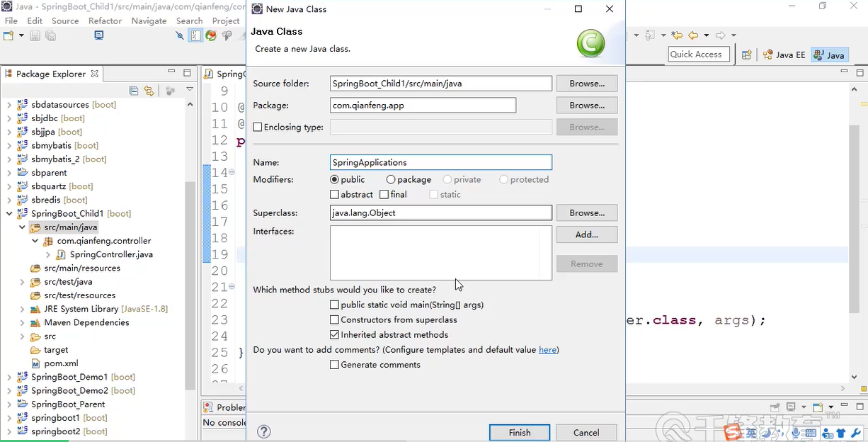Open the Navigate menu
The height and width of the screenshot is (442, 868).
pyautogui.click(x=149, y=21)
